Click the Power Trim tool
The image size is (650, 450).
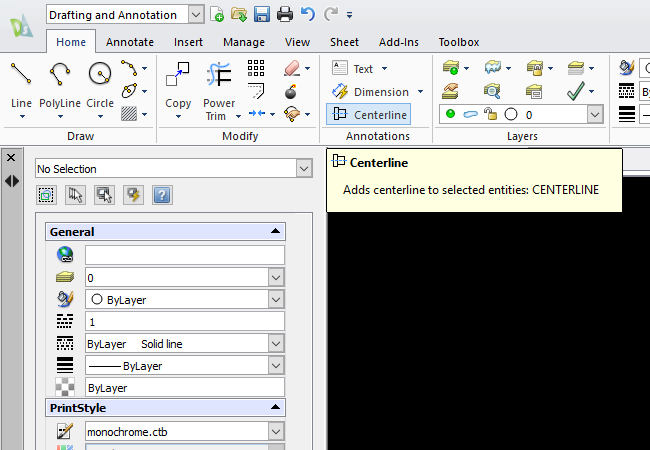[219, 88]
